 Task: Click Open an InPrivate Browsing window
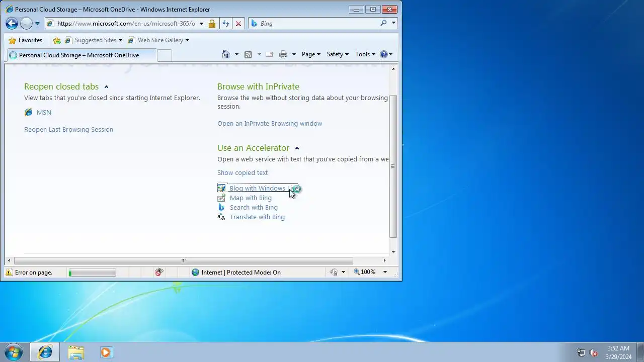[x=270, y=124]
